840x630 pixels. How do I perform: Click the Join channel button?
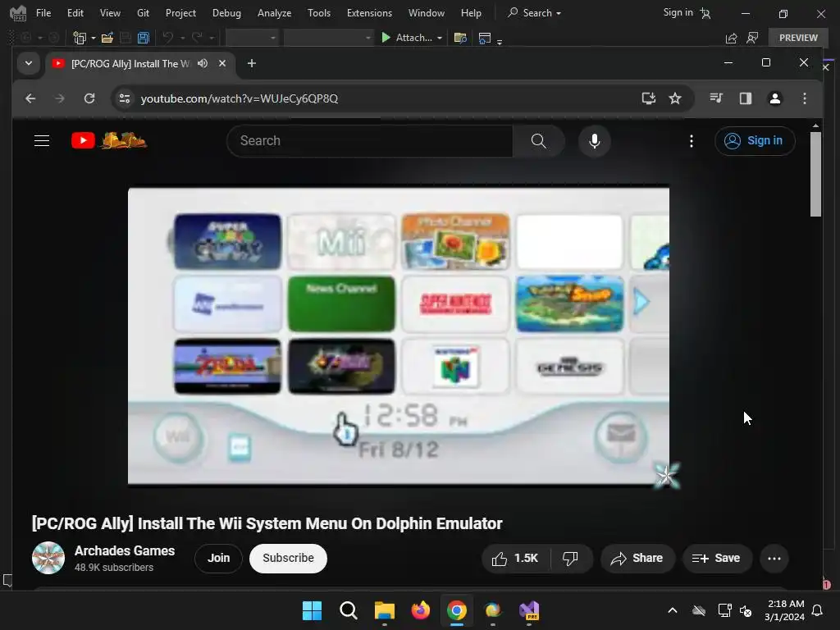(218, 558)
